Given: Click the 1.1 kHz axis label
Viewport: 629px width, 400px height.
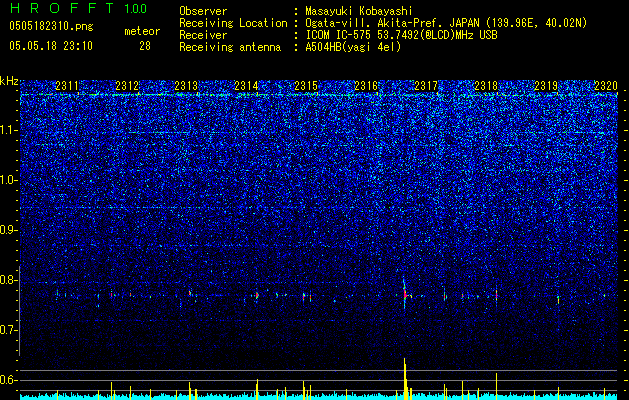Looking at the screenshot, I should coord(9,130).
